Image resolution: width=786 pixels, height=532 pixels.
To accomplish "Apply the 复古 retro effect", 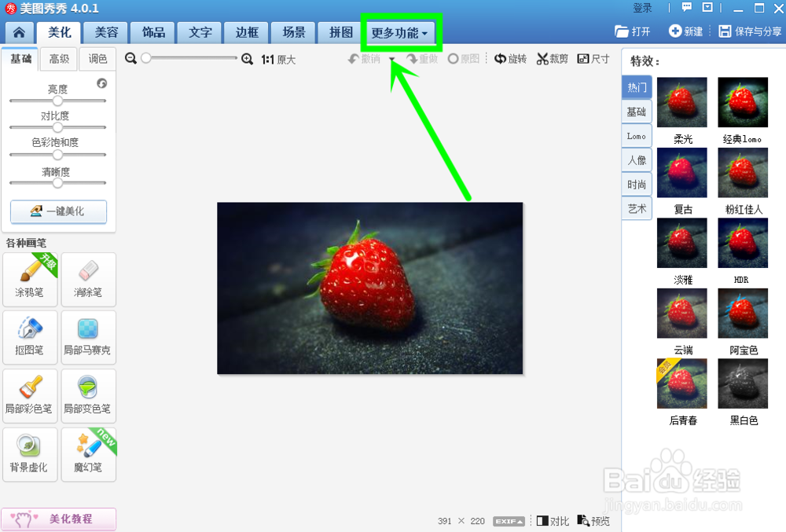I will (x=681, y=172).
